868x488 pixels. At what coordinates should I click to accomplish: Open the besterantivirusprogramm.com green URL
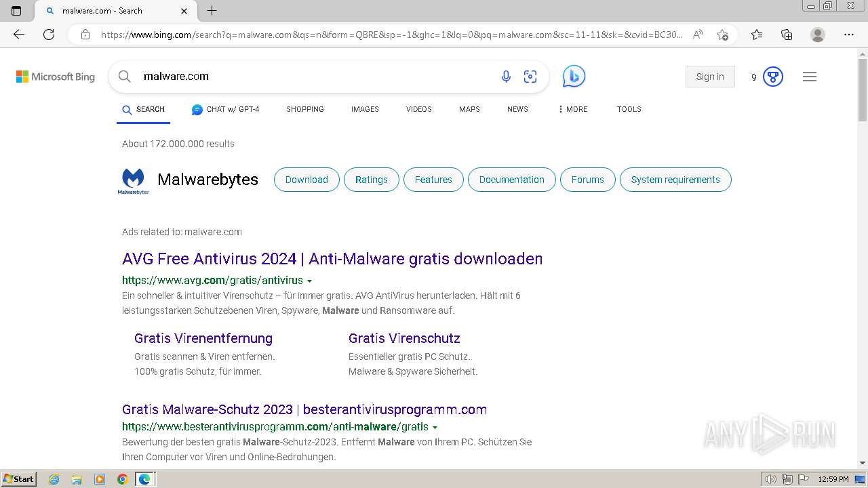pyautogui.click(x=275, y=427)
